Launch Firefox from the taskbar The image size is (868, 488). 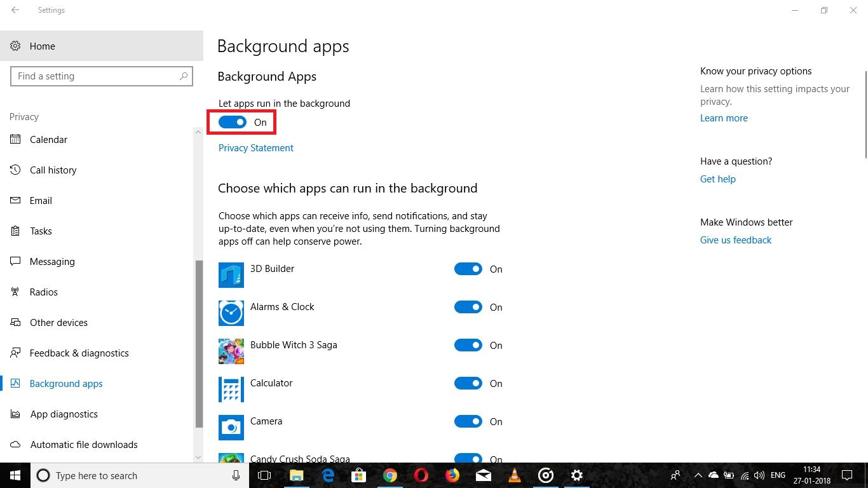[452, 475]
